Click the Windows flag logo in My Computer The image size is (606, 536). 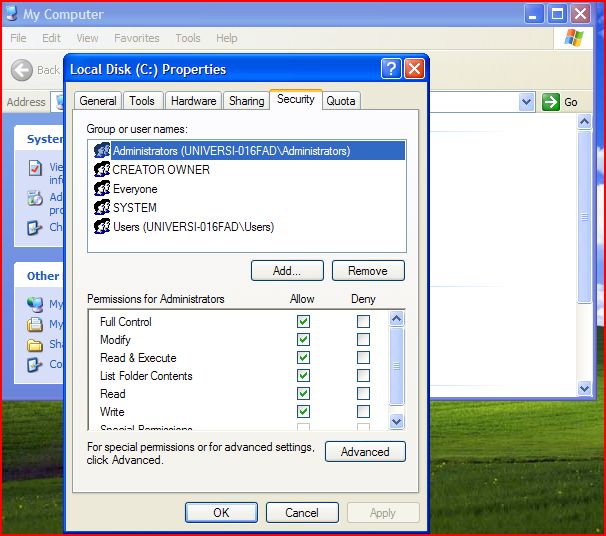(574, 38)
